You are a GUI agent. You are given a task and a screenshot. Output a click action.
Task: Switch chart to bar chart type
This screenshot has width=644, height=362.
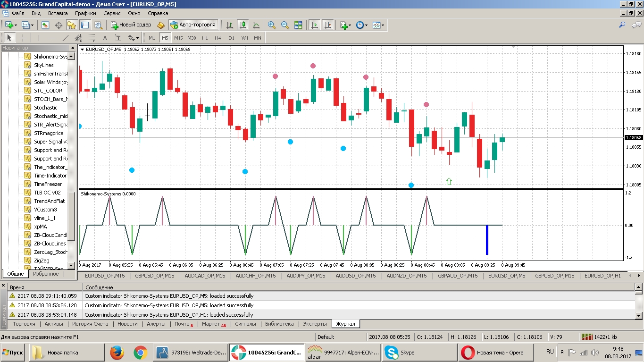[230, 25]
